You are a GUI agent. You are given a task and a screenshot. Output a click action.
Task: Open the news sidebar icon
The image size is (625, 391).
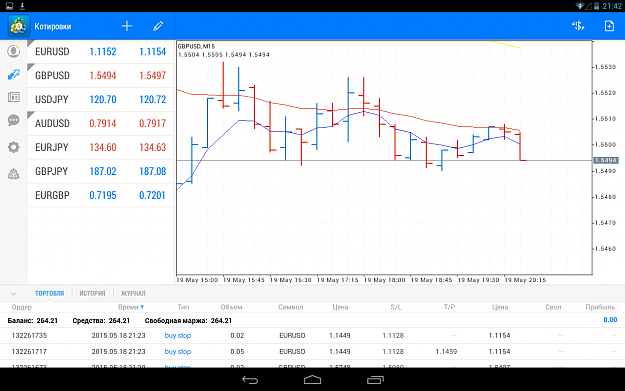coord(14,97)
